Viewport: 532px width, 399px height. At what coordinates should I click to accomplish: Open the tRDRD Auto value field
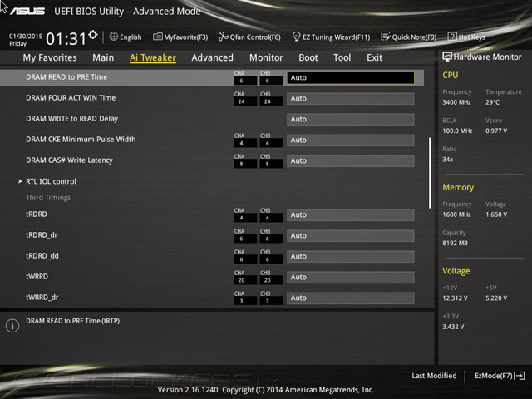[351, 214]
